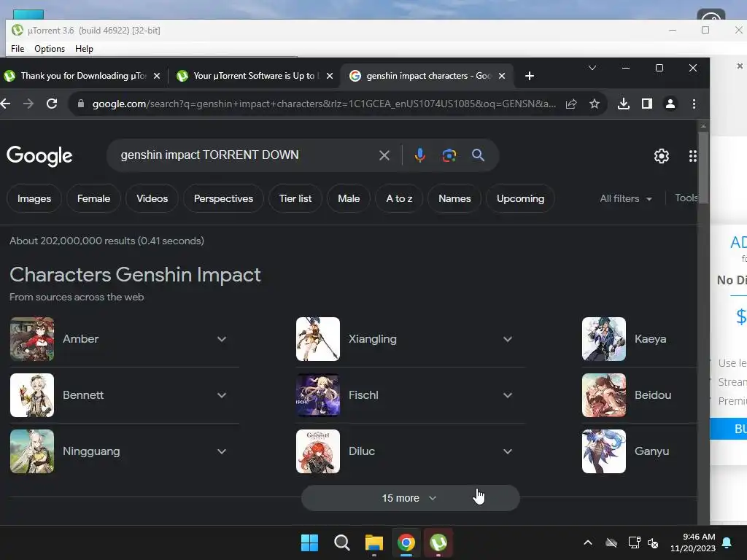
Task: Share this page via address bar icon
Action: pyautogui.click(x=571, y=104)
